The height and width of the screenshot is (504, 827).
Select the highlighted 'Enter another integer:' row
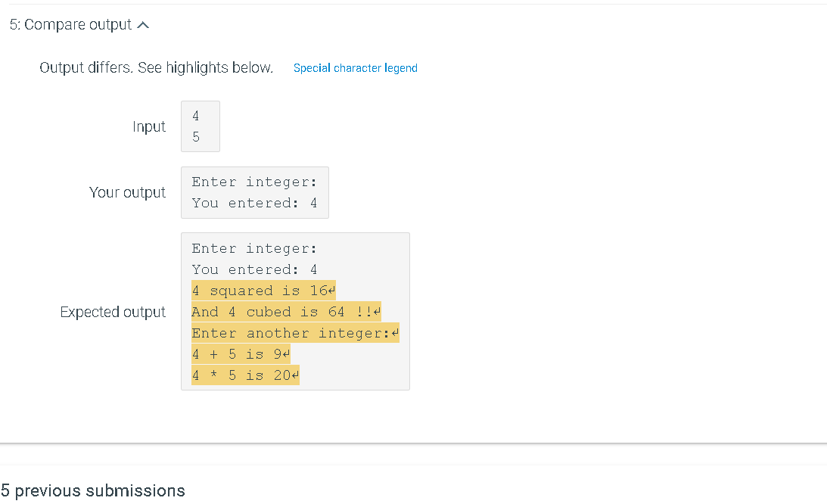(291, 333)
